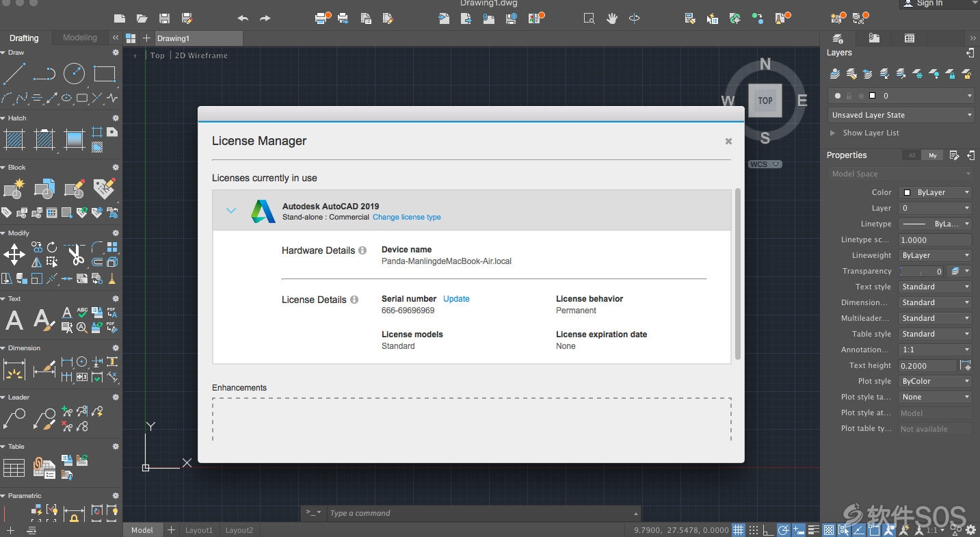Click the Draw panel settings gear
The image size is (980, 537).
pyautogui.click(x=116, y=53)
